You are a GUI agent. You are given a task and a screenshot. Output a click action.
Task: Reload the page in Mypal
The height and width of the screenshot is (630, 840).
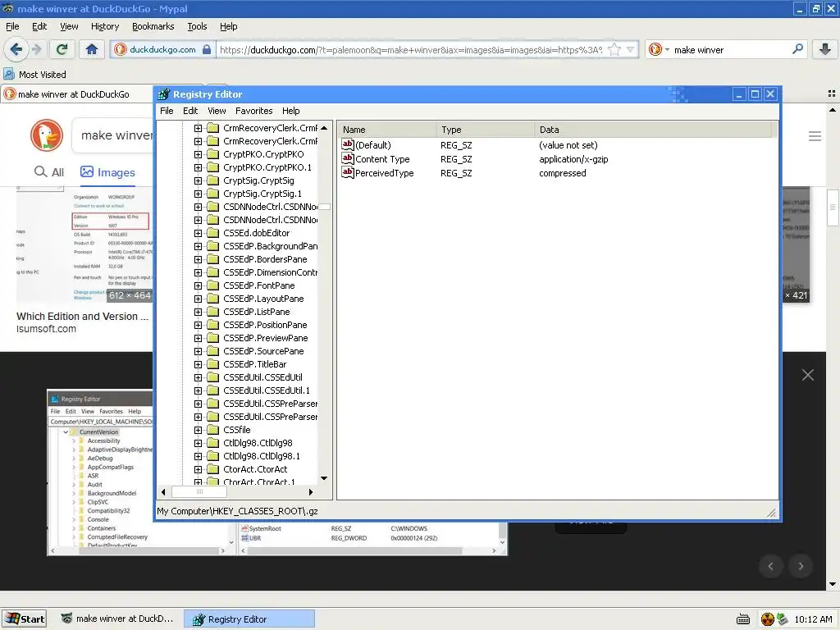point(62,50)
